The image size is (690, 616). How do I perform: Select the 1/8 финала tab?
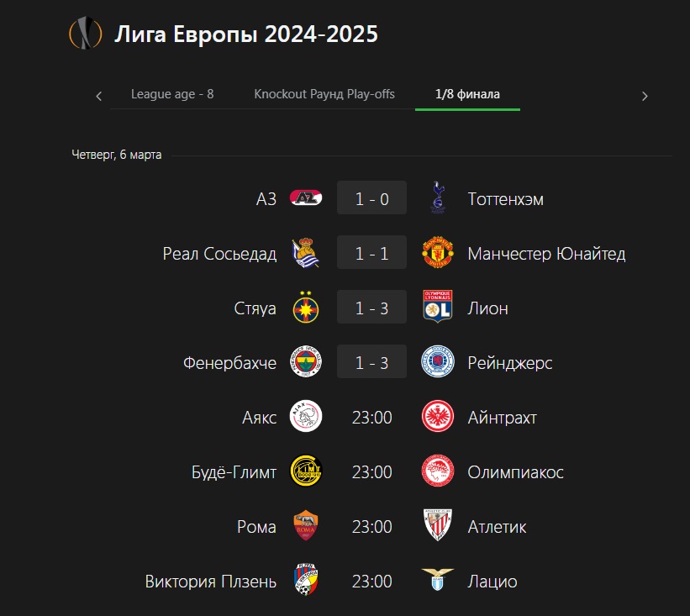coord(467,94)
